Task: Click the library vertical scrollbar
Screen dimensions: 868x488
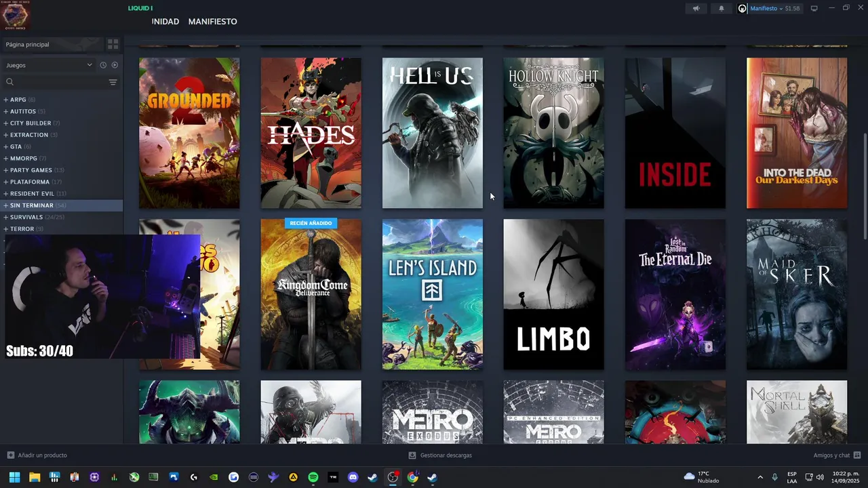Action: click(x=865, y=186)
